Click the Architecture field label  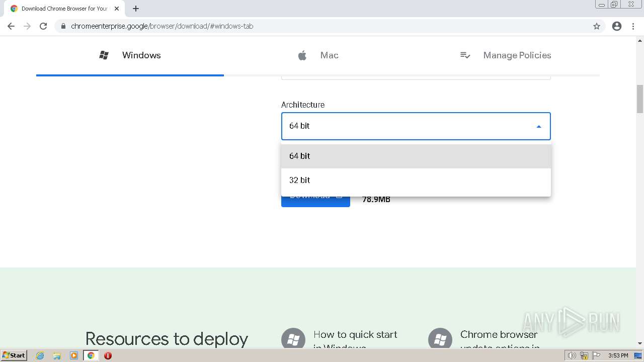(303, 105)
